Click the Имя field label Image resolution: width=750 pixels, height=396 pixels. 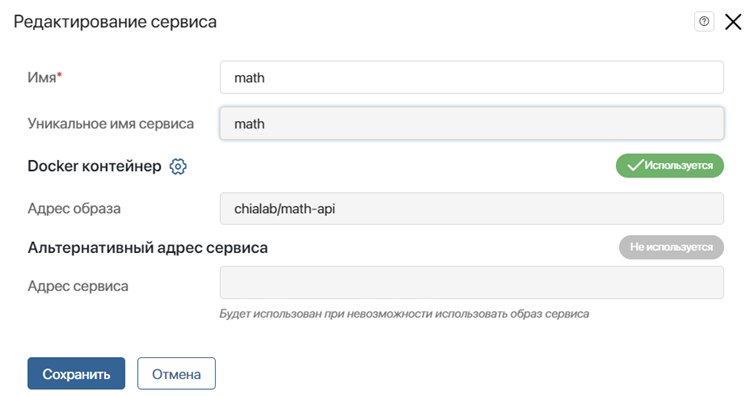[42, 77]
